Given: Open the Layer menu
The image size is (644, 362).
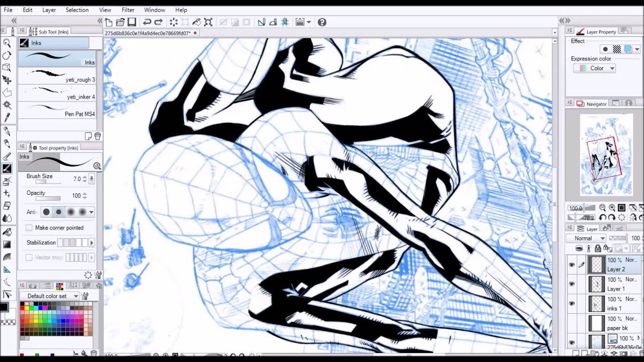Looking at the screenshot, I should click(49, 10).
